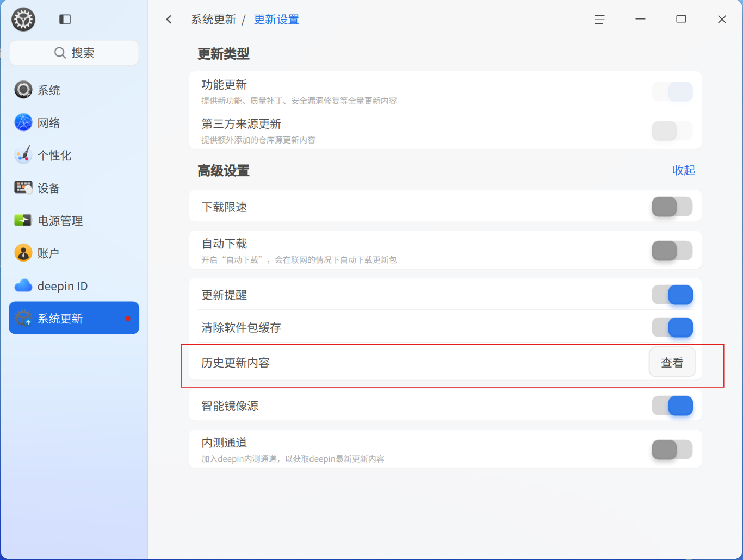Click the 个性化 paintbrush icon

(23, 155)
